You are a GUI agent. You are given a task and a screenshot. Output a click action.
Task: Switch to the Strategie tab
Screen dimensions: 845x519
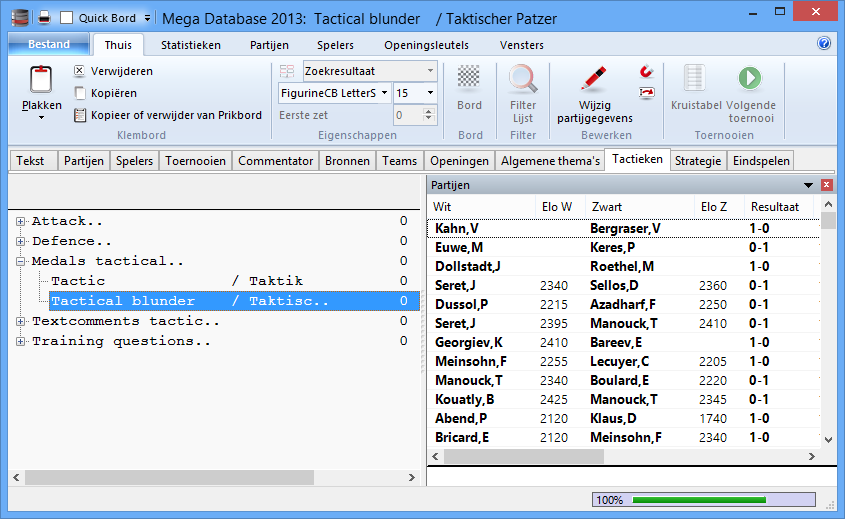click(x=697, y=161)
